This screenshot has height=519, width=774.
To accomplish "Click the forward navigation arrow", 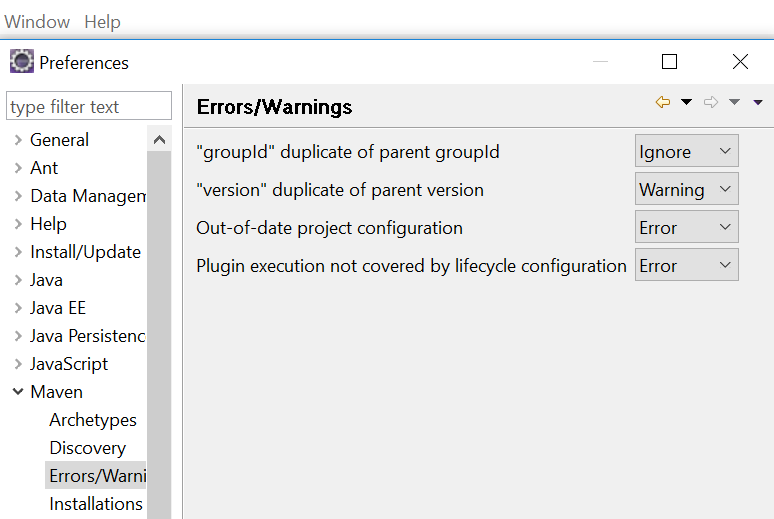I will pyautogui.click(x=711, y=102).
